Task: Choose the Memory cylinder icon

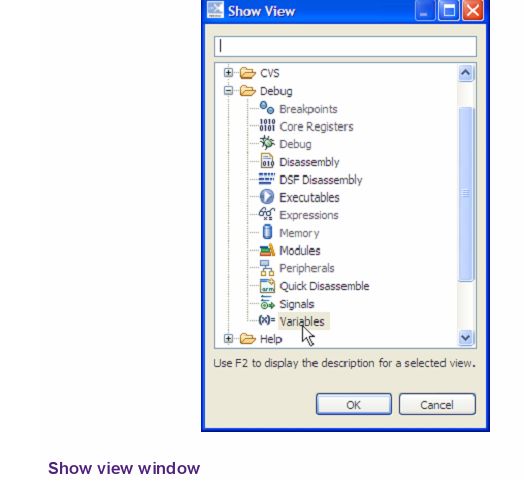Action: point(267,232)
